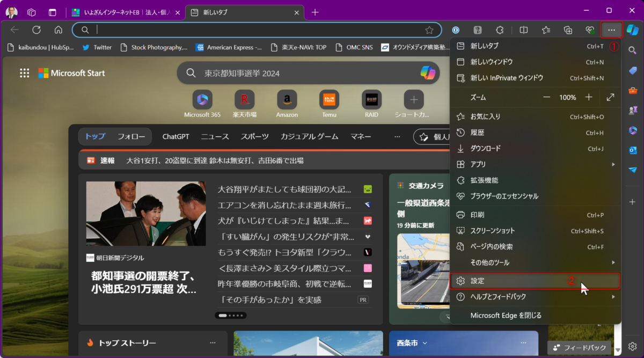Open the 速報 breaking news banner
The height and width of the screenshot is (358, 644).
[264, 160]
